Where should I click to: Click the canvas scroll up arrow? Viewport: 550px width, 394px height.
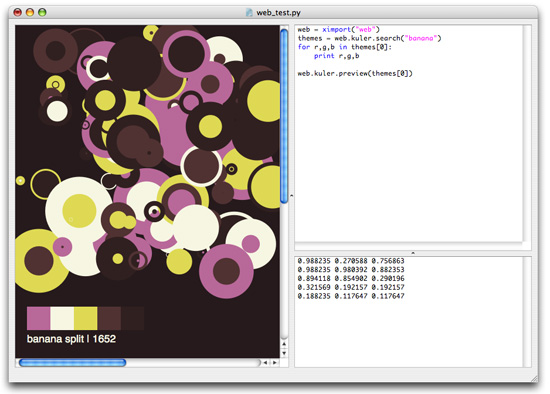pyautogui.click(x=284, y=344)
